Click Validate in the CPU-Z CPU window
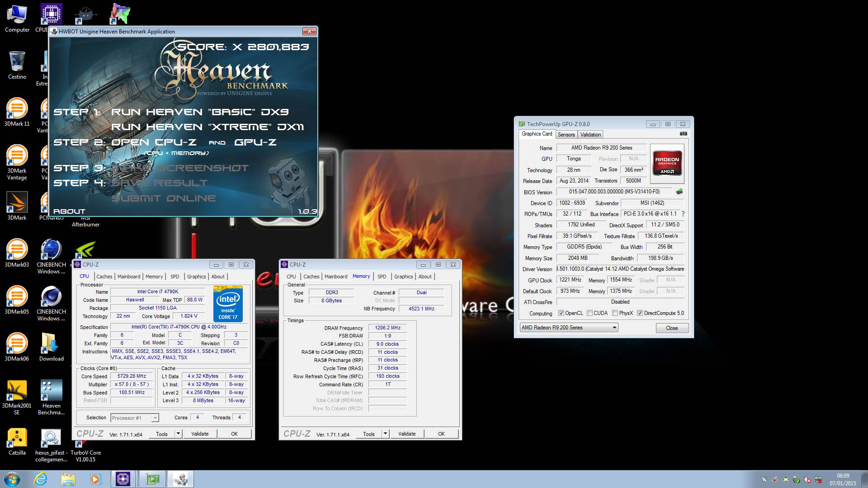Screen dimensions: 868x488 [200, 434]
